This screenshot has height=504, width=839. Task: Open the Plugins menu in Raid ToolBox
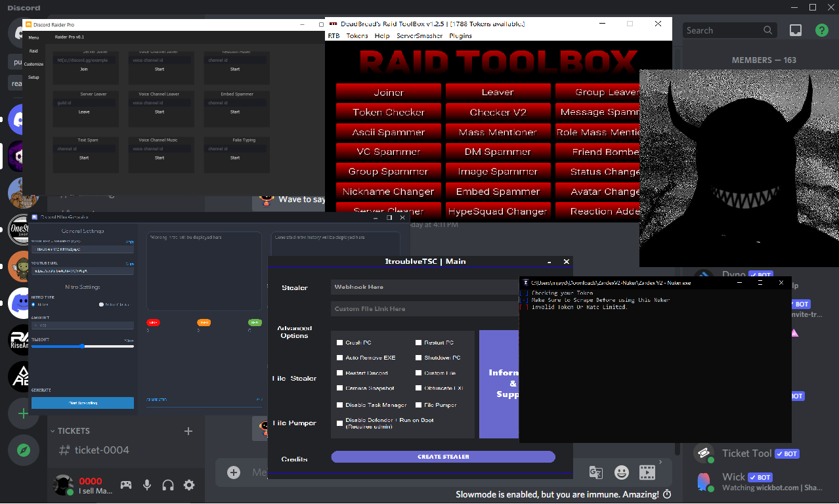tap(460, 36)
